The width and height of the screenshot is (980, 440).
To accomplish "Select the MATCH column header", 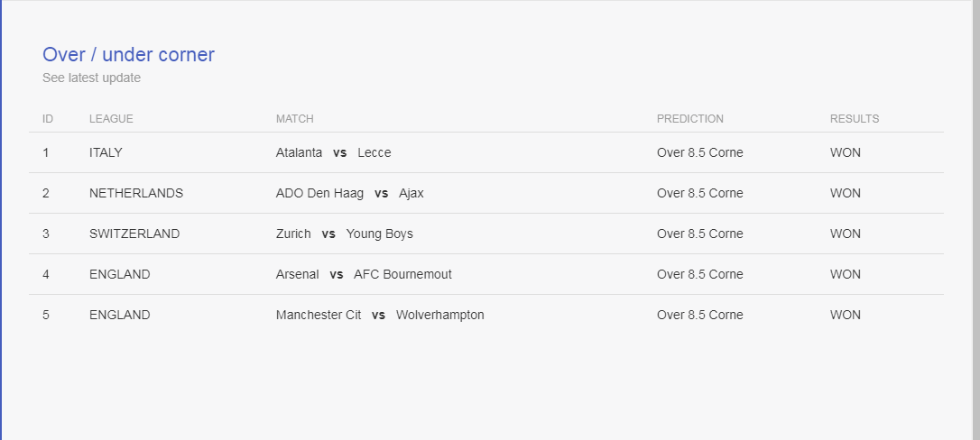I will coord(295,119).
